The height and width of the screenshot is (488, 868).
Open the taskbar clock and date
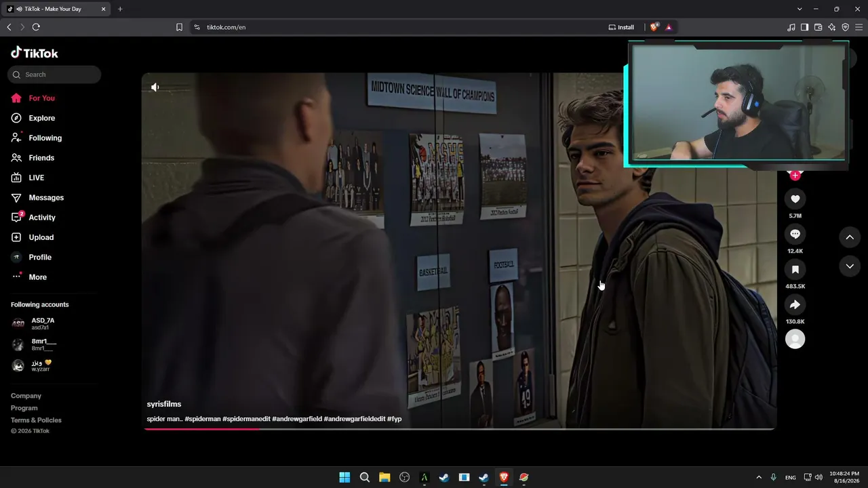pyautogui.click(x=845, y=477)
